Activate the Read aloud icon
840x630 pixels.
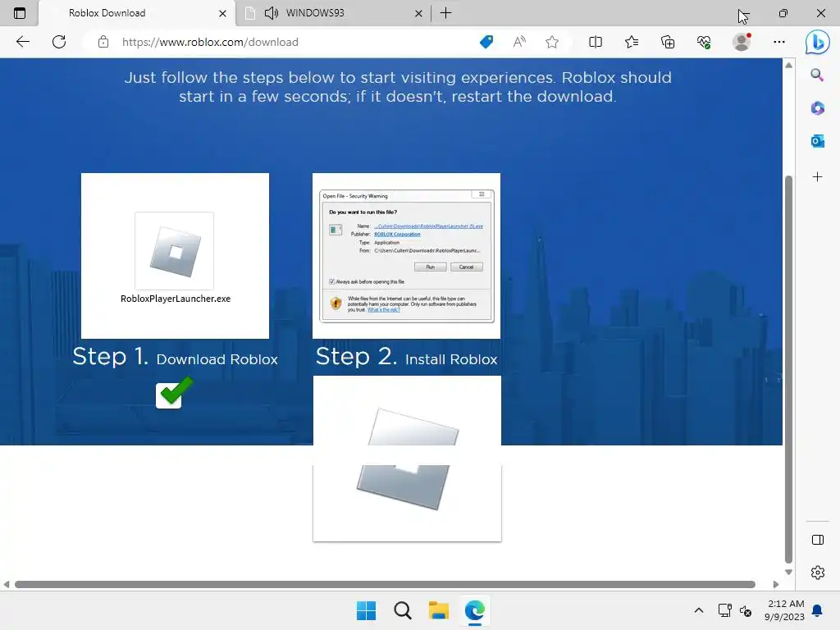coord(519,42)
